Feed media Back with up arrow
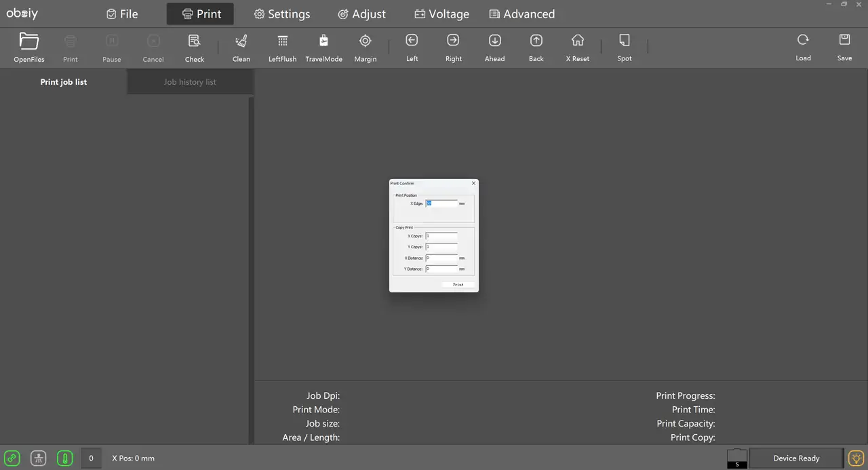The image size is (868, 470). [x=536, y=41]
